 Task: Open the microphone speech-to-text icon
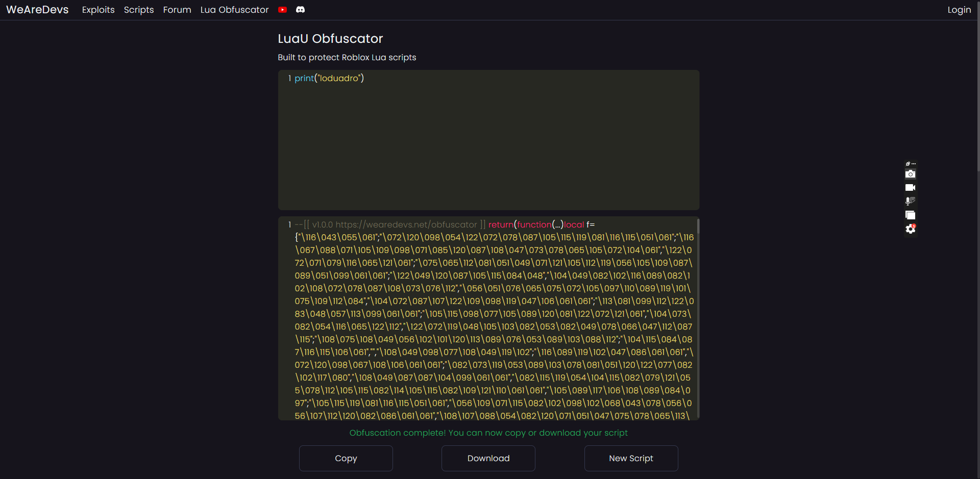click(x=910, y=201)
